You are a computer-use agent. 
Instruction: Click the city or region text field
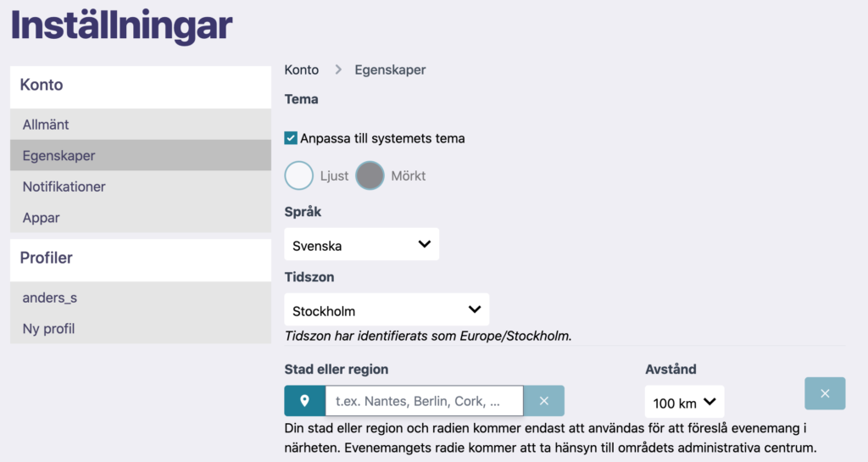pos(424,401)
